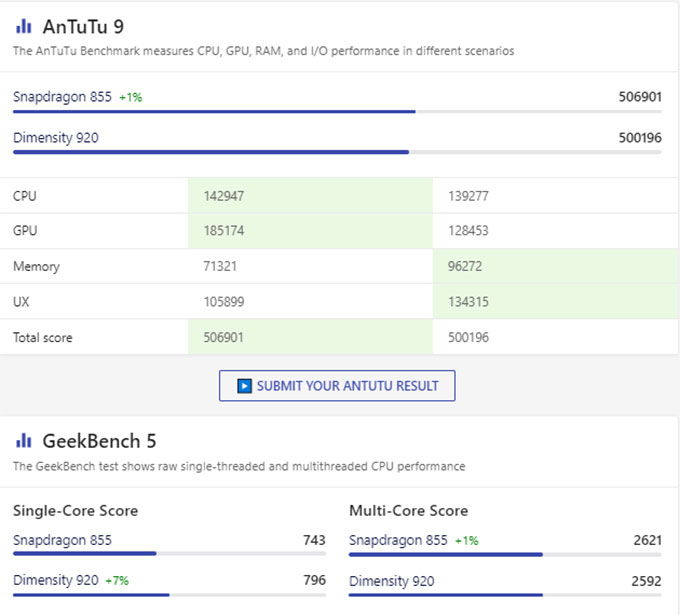Click CPU value 139277
Screen dimensions: 680x615
pyautogui.click(x=468, y=196)
